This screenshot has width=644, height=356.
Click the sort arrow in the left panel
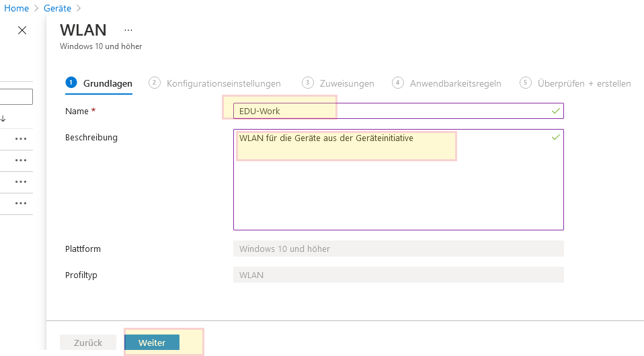pos(3,118)
